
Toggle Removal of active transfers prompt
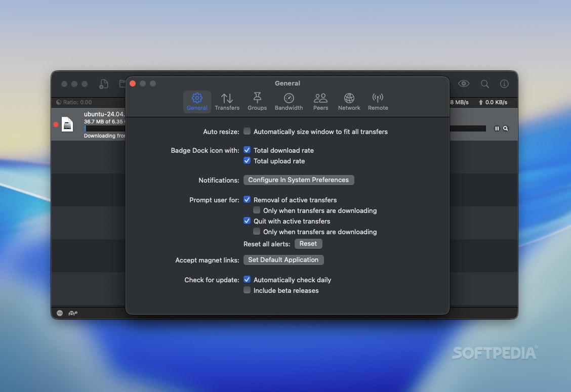coord(247,199)
